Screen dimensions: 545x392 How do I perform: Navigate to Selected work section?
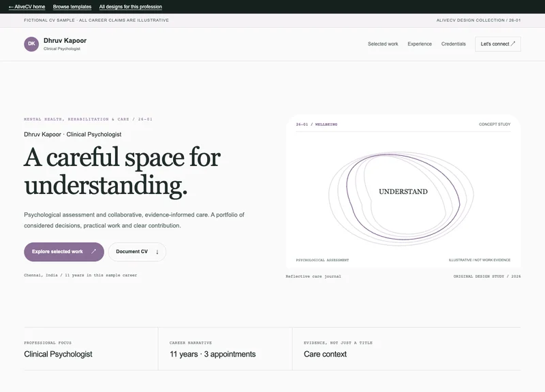pyautogui.click(x=383, y=44)
